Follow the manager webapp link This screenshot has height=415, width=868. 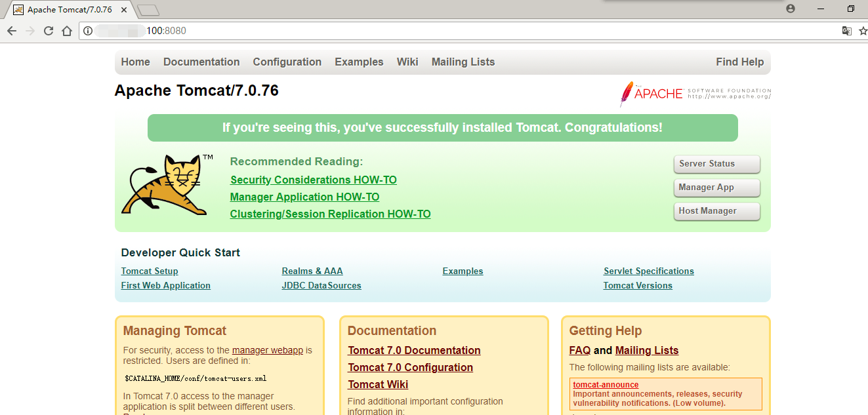(x=268, y=351)
